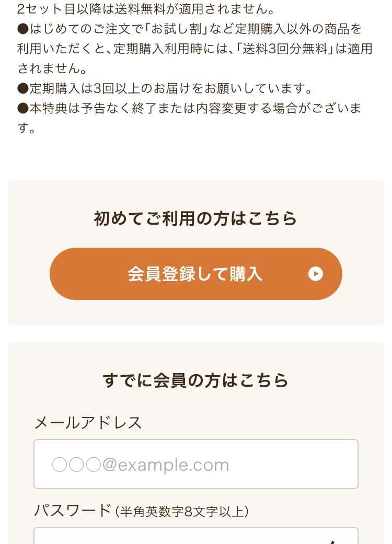Screen dimensions: 392x544
Task: Click the パスワード field label
Action: point(73,510)
